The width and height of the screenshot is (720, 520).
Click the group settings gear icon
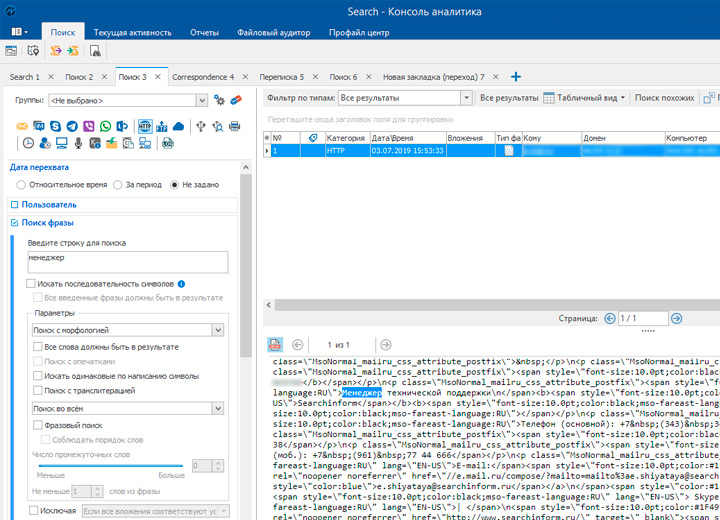219,100
